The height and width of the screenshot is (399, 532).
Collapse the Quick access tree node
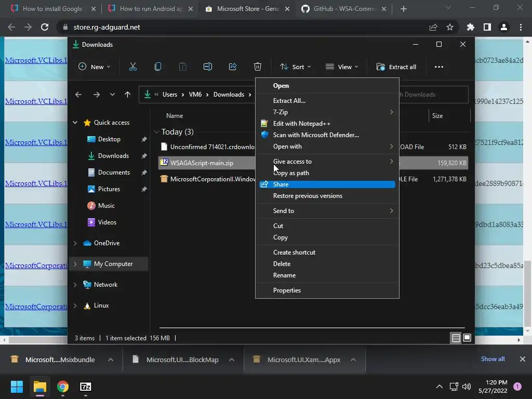point(75,123)
